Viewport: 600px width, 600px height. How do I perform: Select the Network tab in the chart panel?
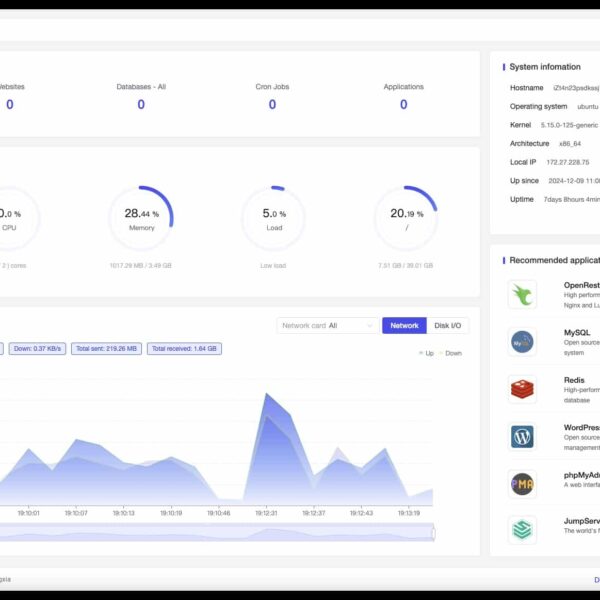[404, 325]
